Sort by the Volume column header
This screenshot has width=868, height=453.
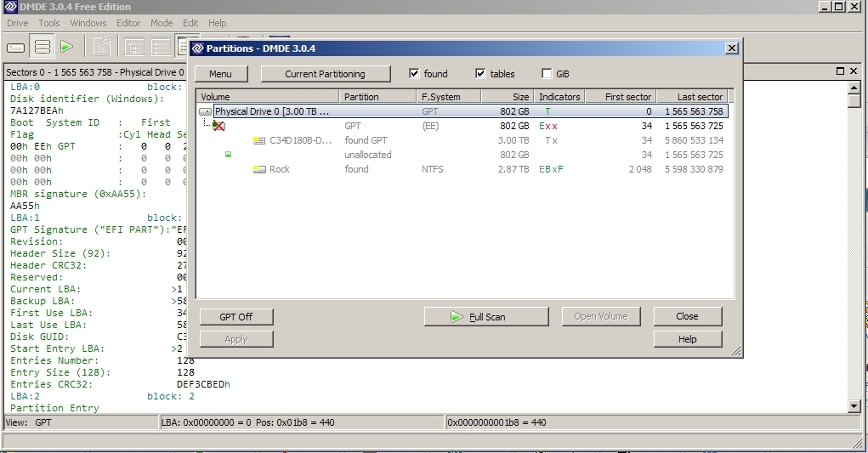(x=268, y=97)
